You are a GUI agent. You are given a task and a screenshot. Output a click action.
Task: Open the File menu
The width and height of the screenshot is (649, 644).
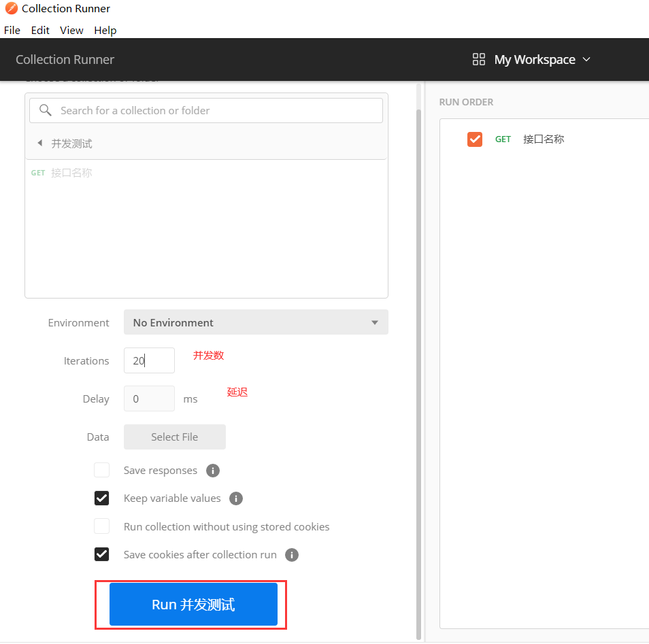point(12,30)
